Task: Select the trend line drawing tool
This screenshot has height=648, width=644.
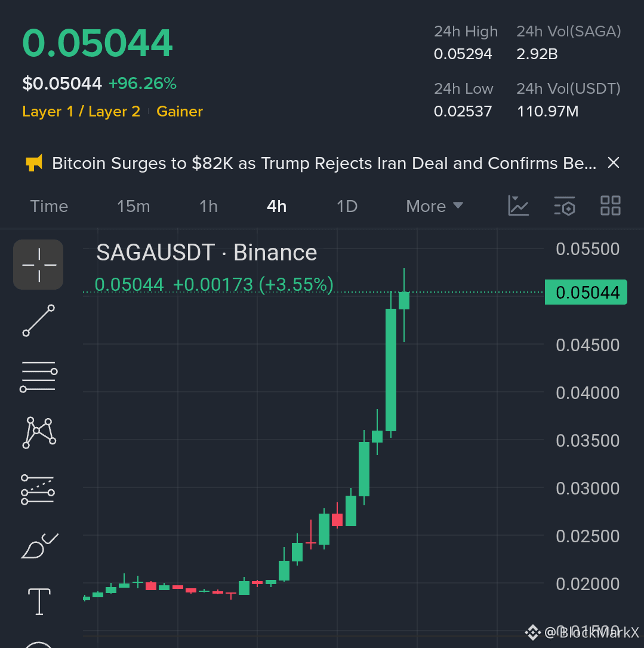Action: coord(38,321)
